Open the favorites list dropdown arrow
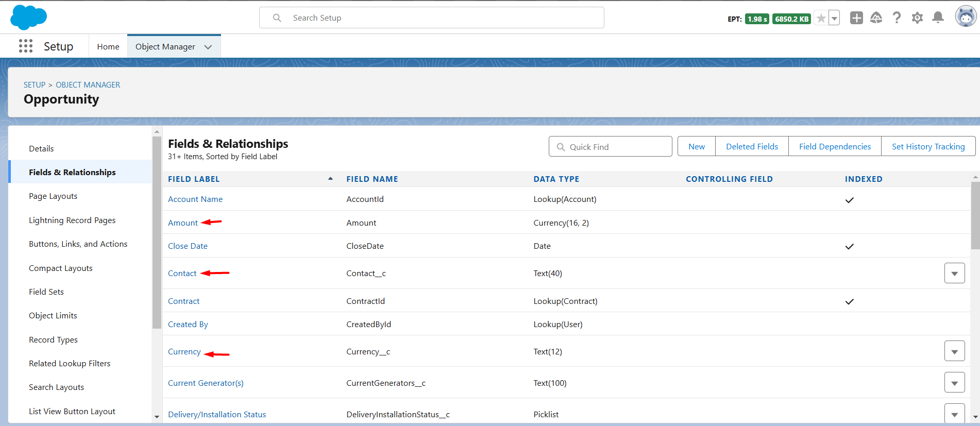This screenshot has width=980, height=426. coord(834,19)
